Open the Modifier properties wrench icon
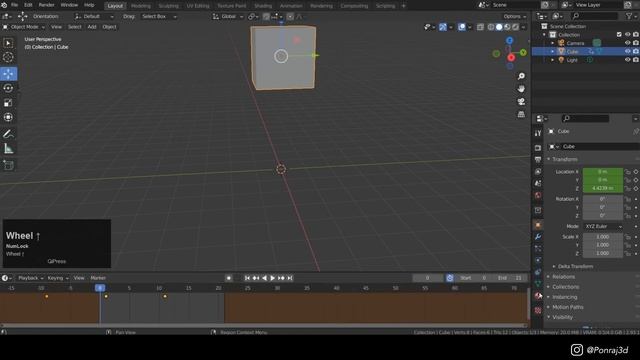Viewport: 640px width, 360px height. click(x=538, y=237)
